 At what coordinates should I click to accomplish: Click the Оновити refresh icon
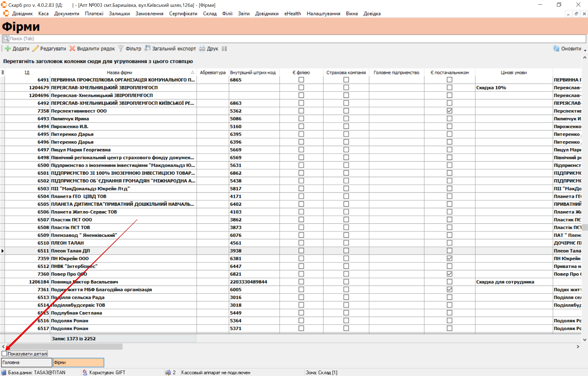pyautogui.click(x=556, y=49)
